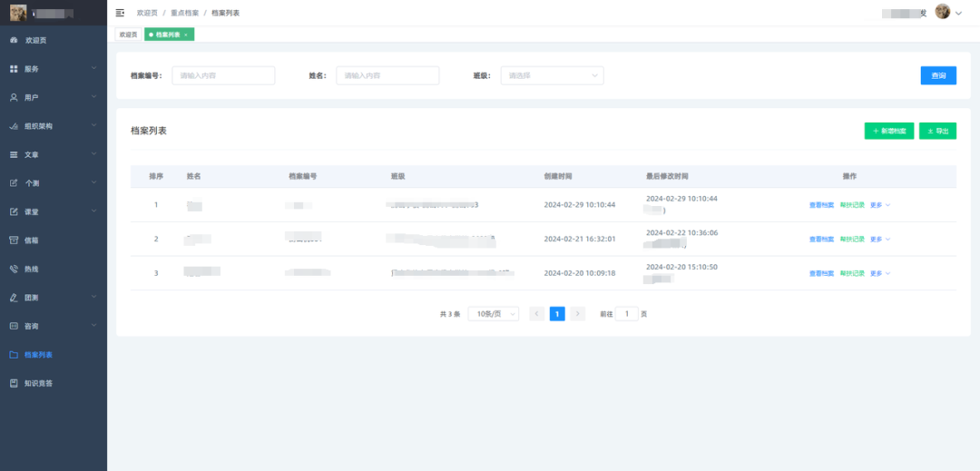Click the 导出 export button

tap(937, 132)
